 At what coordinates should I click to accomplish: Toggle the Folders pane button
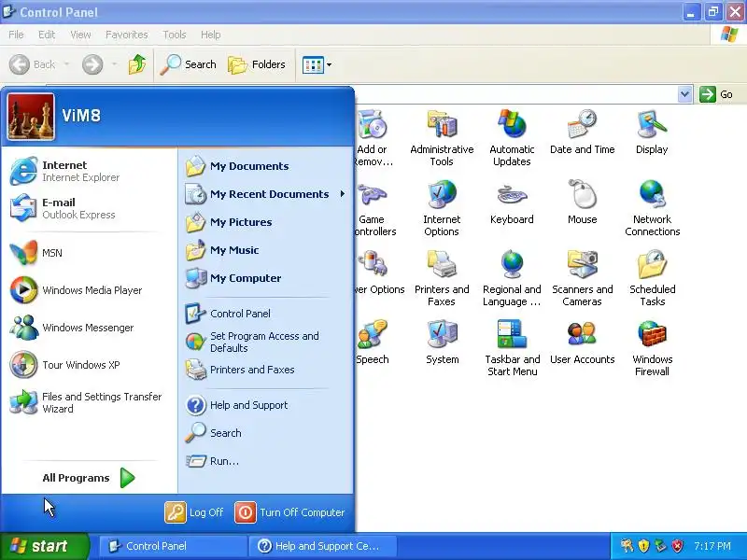pos(257,64)
